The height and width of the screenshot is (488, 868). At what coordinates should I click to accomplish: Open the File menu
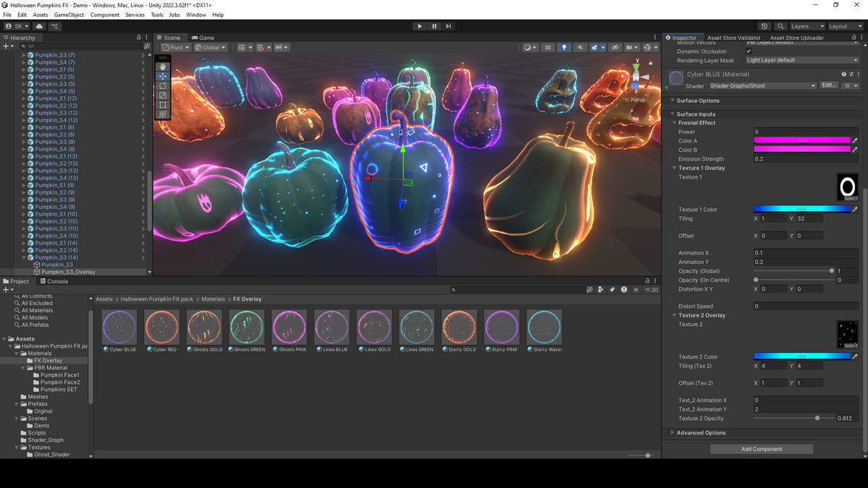(7, 14)
